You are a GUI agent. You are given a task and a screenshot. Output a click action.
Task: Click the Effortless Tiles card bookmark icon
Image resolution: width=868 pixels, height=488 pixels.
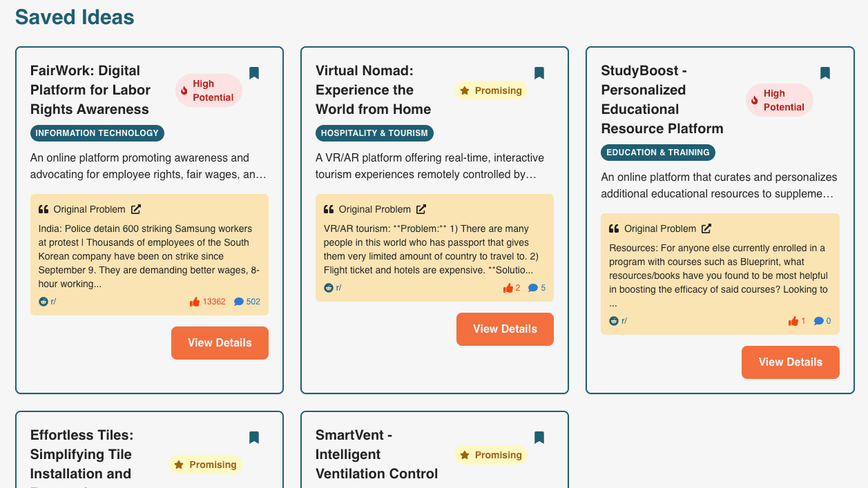(254, 438)
